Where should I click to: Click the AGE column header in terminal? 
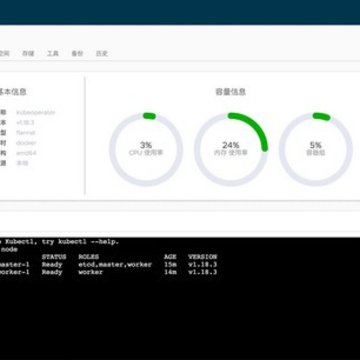170,257
